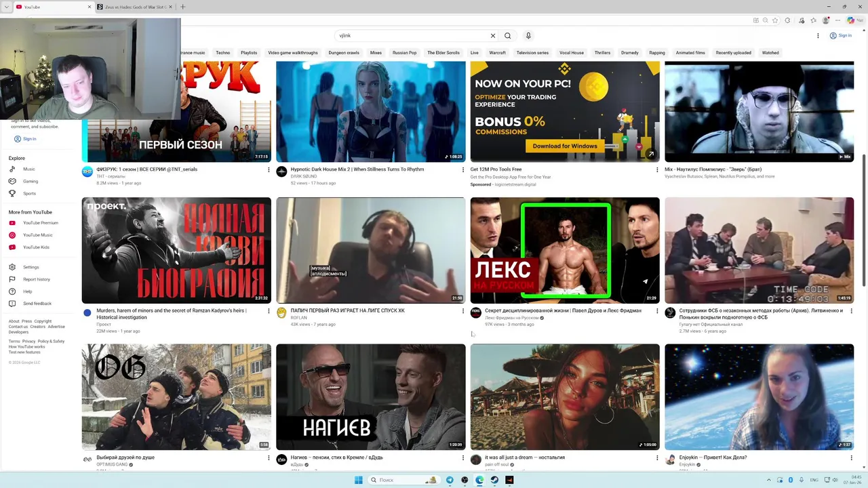Open the it was all just a dream title
Viewport: 868px width, 488px height.
pos(525,457)
